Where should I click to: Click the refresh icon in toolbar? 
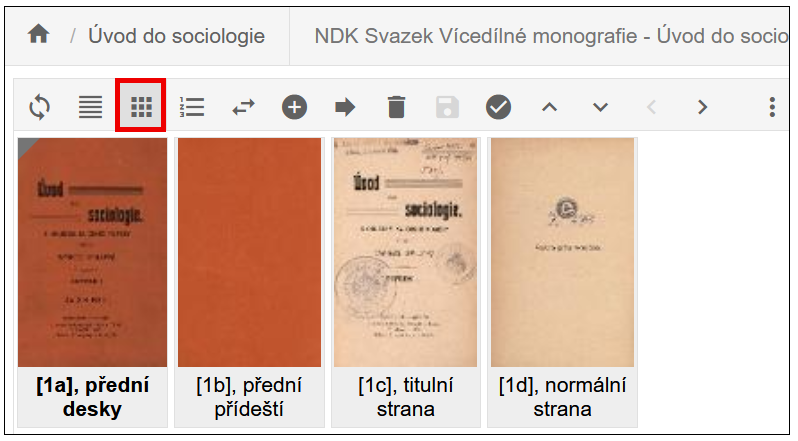click(40, 107)
